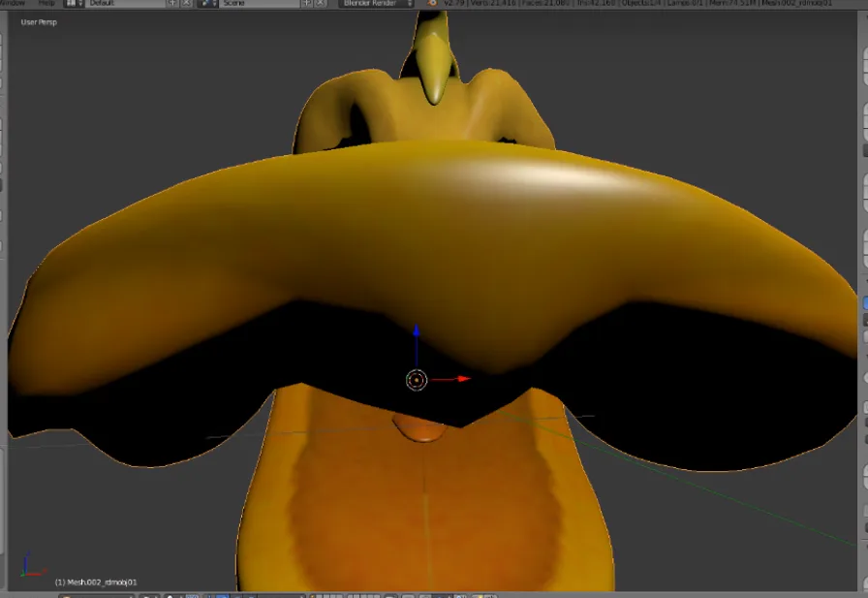
Task: Open the scene browse icon
Action: (x=207, y=3)
